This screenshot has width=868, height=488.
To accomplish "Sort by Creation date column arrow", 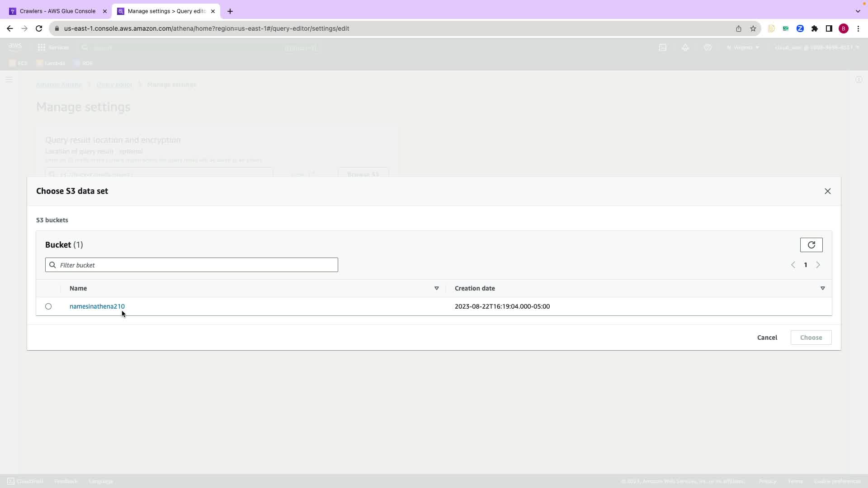I will (822, 288).
